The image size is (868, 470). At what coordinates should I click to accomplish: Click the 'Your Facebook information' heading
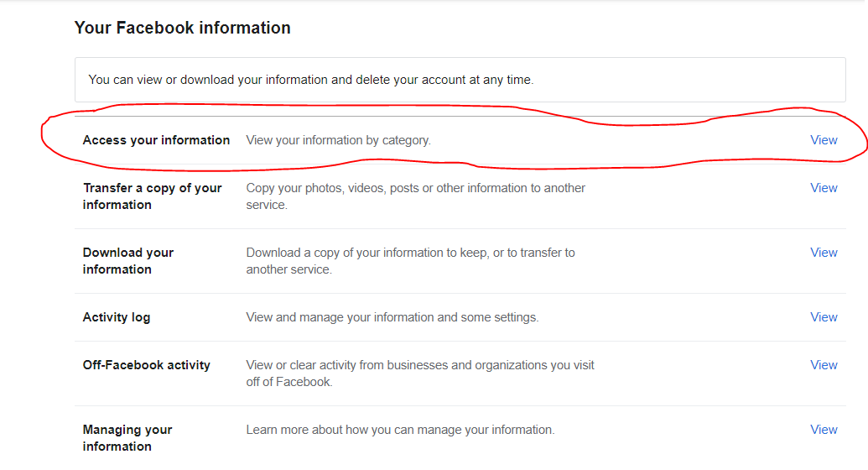[182, 28]
